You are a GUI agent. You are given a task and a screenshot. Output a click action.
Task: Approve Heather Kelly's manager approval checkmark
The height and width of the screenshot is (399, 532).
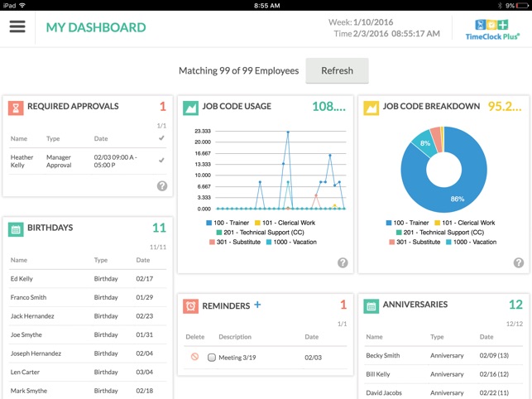161,160
